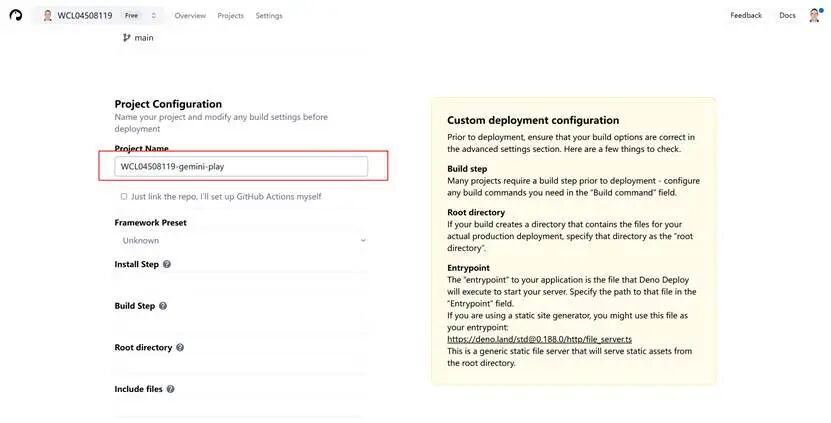This screenshot has height=423, width=831.
Task: Click the Install Step input field
Action: tap(238, 282)
